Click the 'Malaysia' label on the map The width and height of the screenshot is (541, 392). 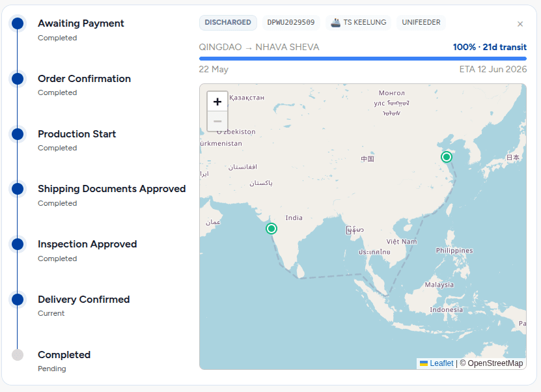(x=439, y=285)
